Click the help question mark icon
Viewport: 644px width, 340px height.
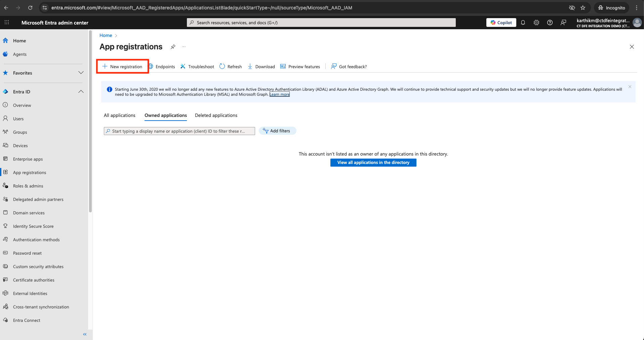click(550, 23)
